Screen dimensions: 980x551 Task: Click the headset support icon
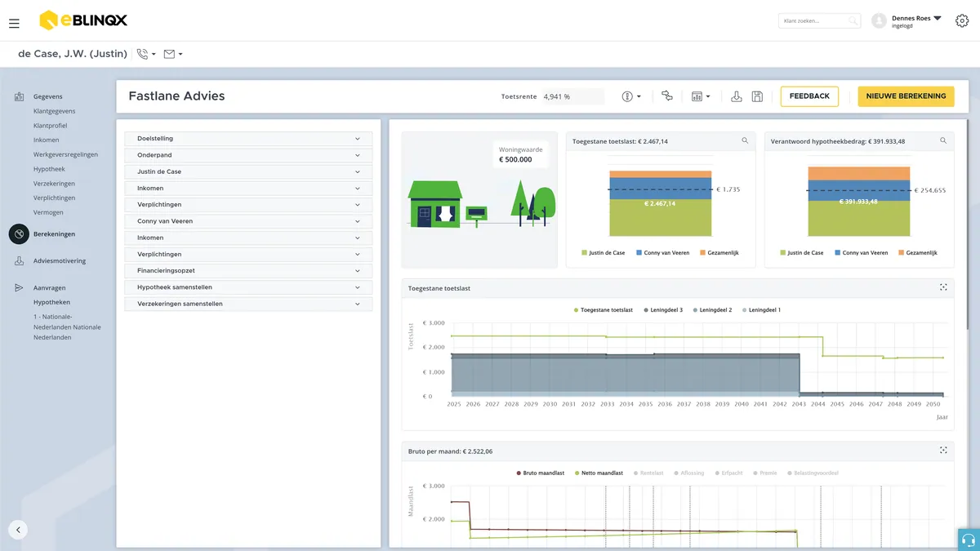969,540
